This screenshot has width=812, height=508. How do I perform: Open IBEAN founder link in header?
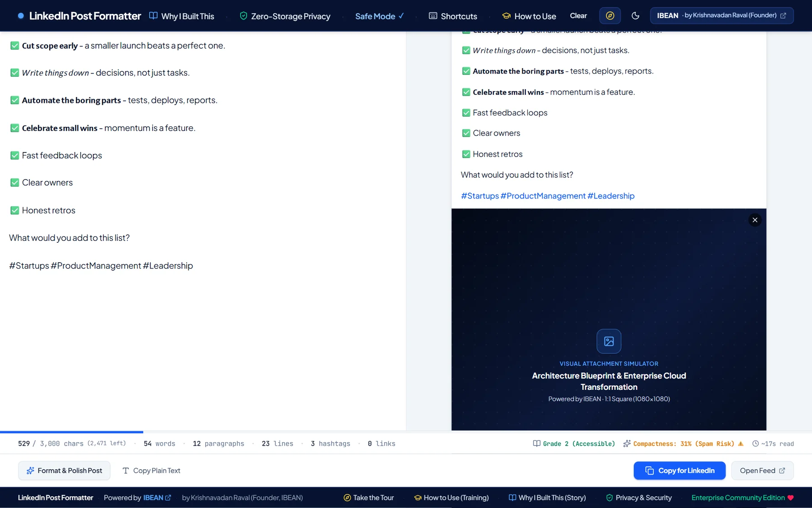[x=722, y=16]
